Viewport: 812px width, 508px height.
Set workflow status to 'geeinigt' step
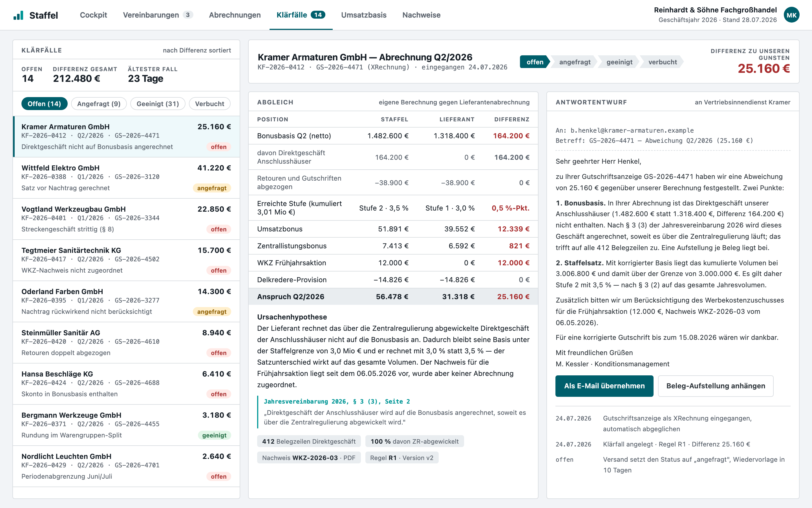619,62
